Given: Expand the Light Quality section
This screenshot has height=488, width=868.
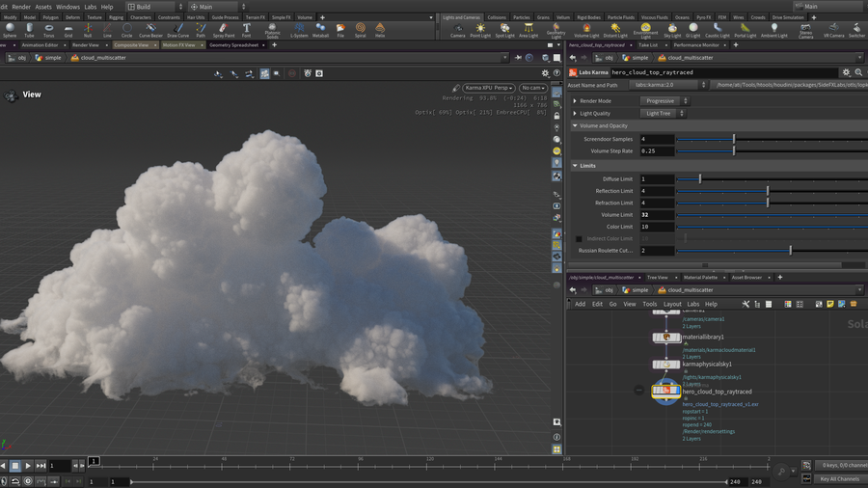Looking at the screenshot, I should (x=575, y=114).
